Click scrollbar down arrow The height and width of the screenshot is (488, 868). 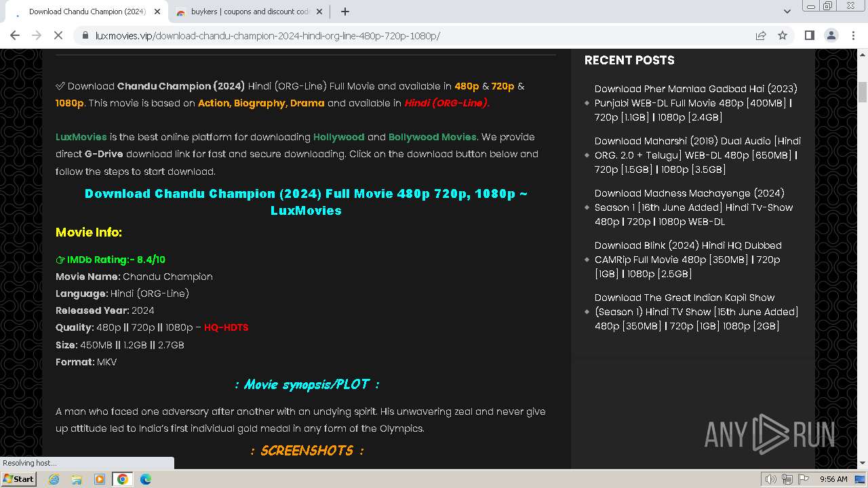[863, 464]
